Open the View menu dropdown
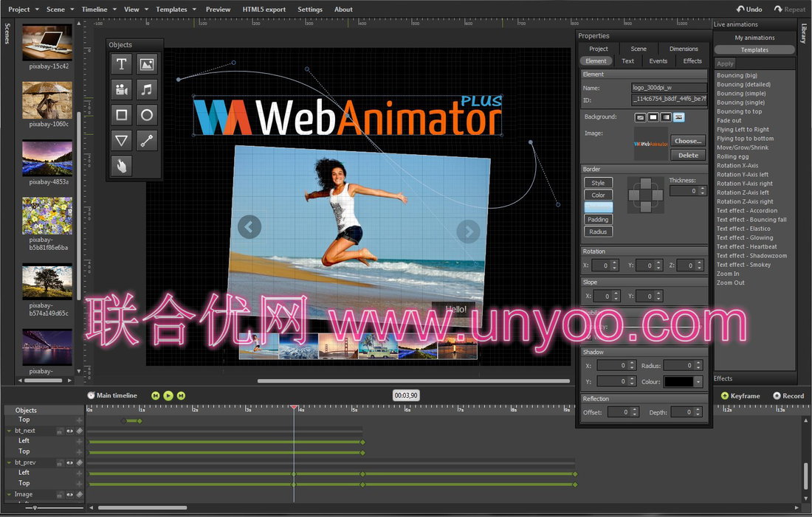Viewport: 812px width, 517px height. click(x=136, y=10)
